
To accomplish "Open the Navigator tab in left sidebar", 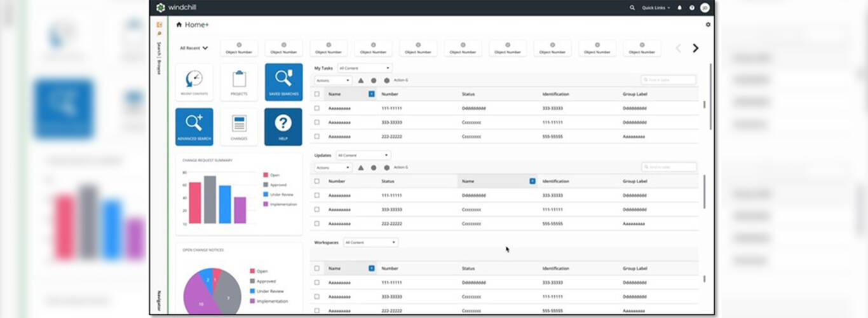I will click(159, 301).
